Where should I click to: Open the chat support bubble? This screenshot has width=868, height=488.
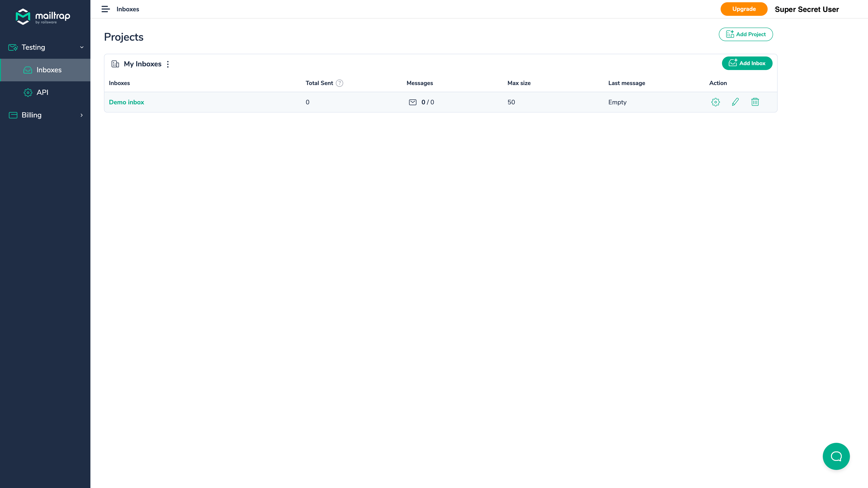[x=836, y=456]
